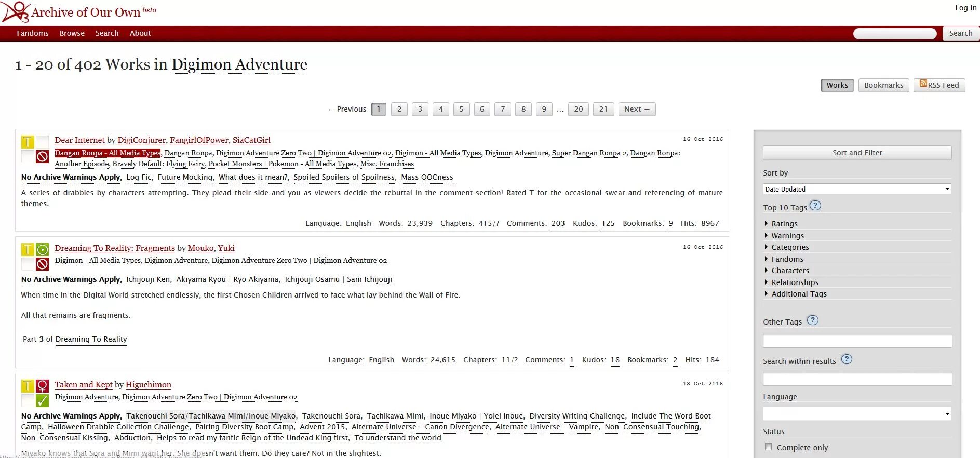
Task: Go to Next page of results
Action: click(637, 109)
